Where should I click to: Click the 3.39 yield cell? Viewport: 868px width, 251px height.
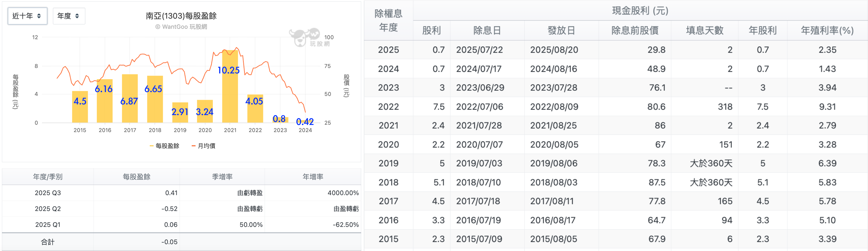(x=827, y=239)
